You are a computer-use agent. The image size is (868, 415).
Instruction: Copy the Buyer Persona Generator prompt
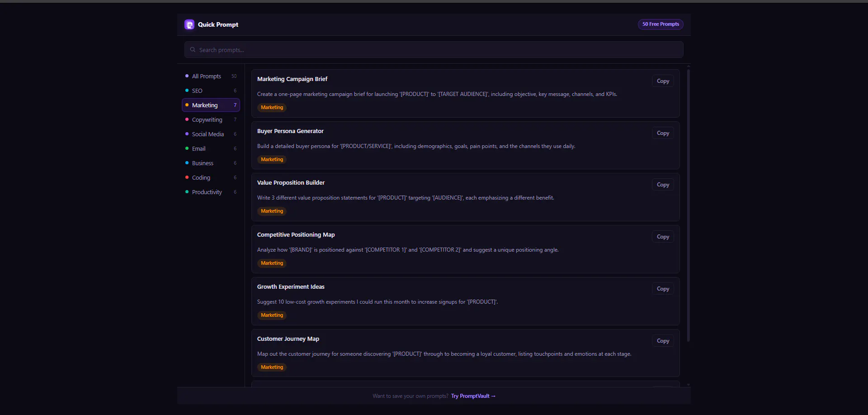tap(663, 133)
